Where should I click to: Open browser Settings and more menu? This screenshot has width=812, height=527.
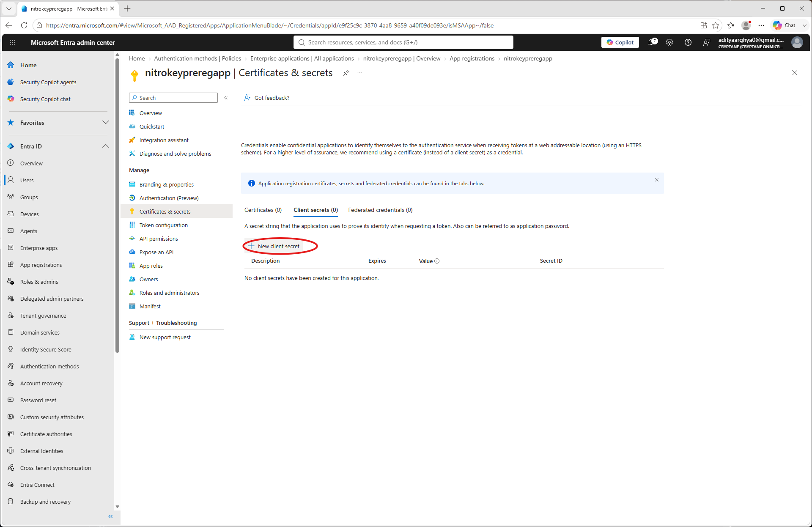coord(761,25)
